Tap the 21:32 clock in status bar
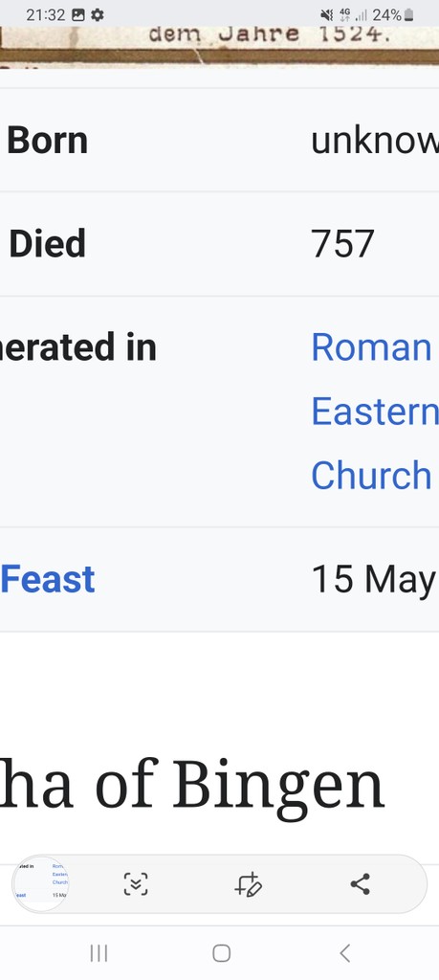The height and width of the screenshot is (980, 439). 46,14
